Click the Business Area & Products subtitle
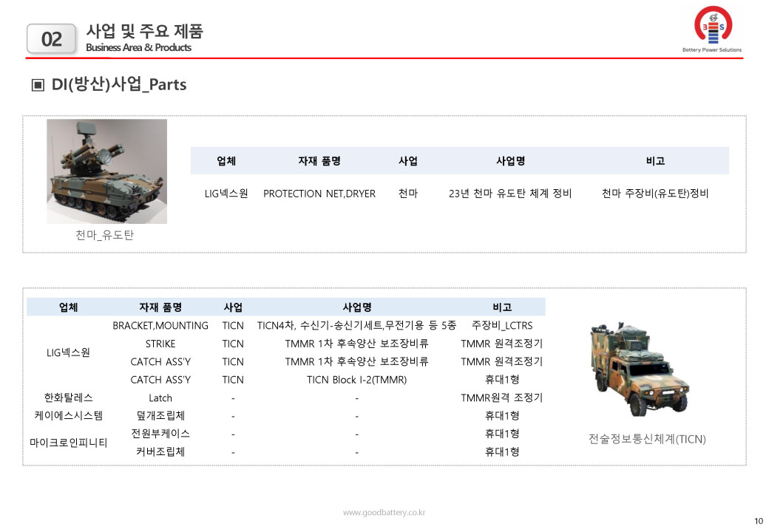Screen dimensions: 769x532 [138, 48]
